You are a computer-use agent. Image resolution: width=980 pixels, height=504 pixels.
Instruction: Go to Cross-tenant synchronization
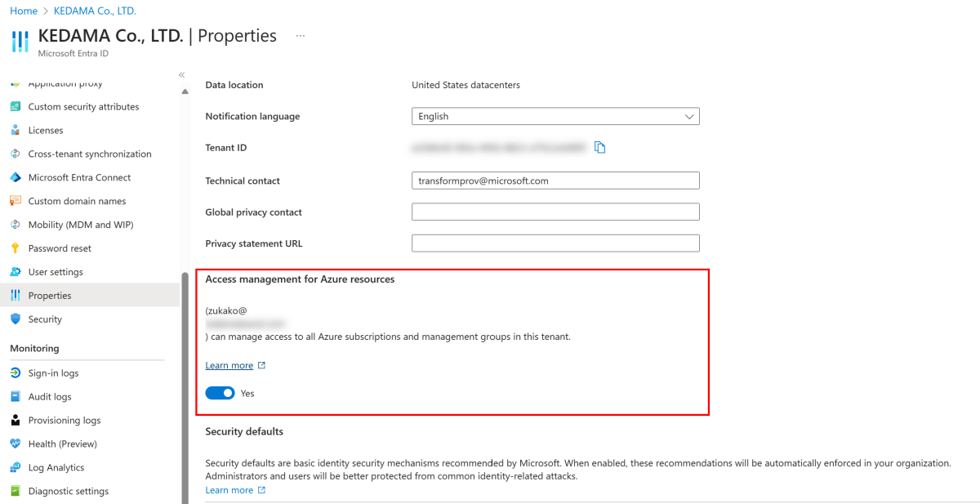pyautogui.click(x=90, y=154)
